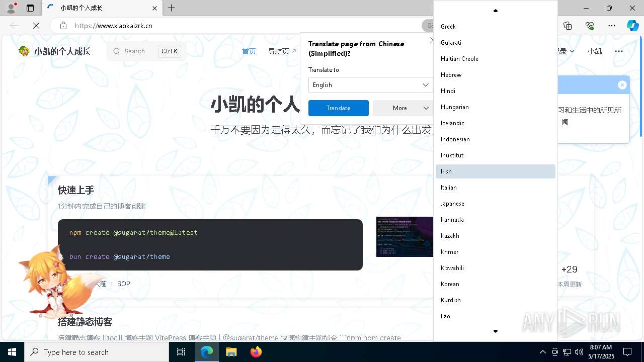
Task: Click the Translate button
Action: [x=339, y=108]
